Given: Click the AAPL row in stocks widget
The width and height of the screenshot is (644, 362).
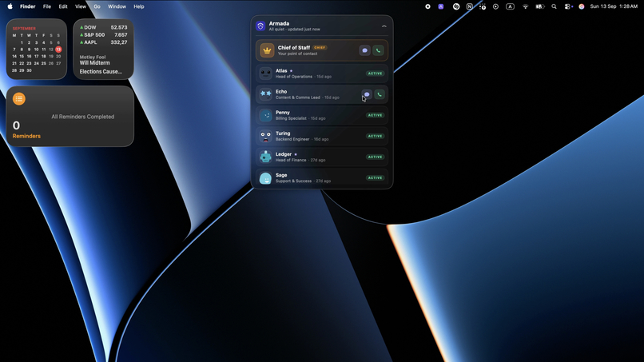Looking at the screenshot, I should click(x=104, y=42).
